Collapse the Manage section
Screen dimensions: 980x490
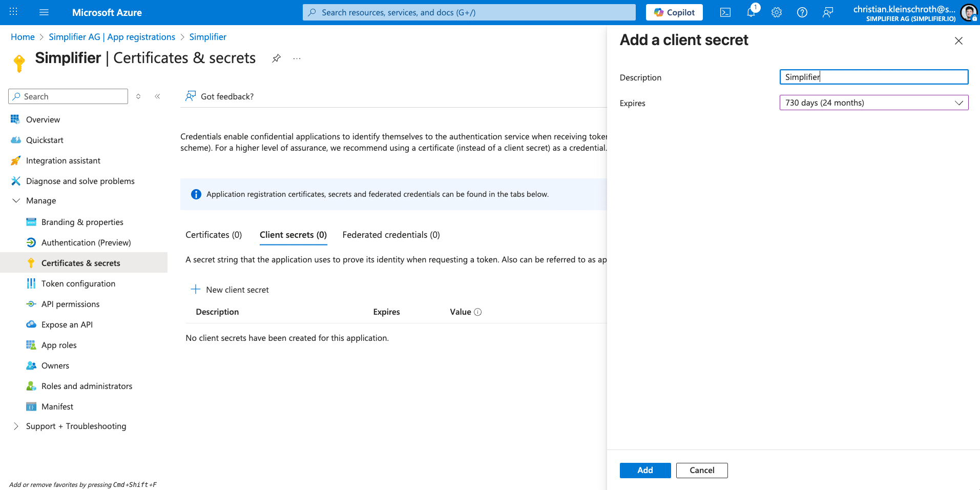(16, 201)
